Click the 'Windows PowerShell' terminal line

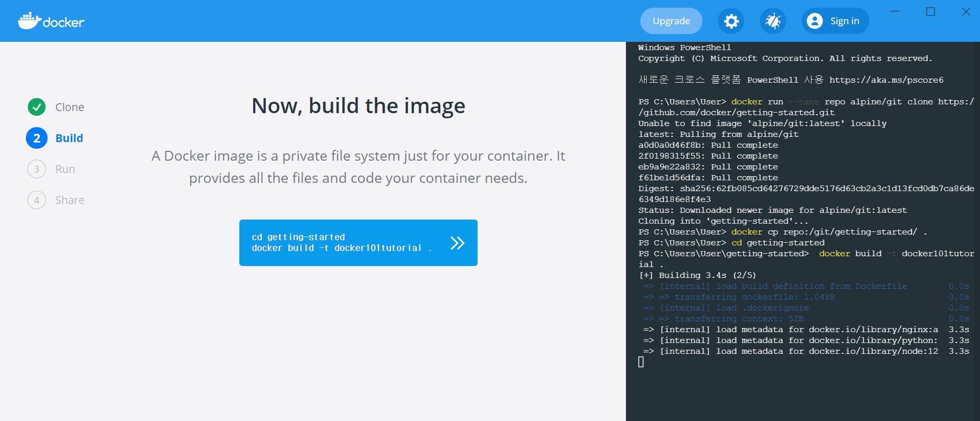click(685, 48)
